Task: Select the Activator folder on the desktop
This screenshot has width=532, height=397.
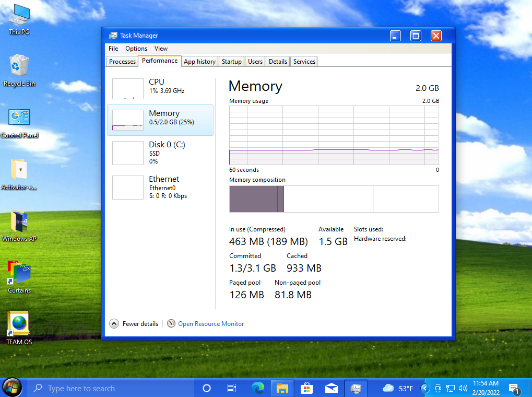Action: point(19,174)
